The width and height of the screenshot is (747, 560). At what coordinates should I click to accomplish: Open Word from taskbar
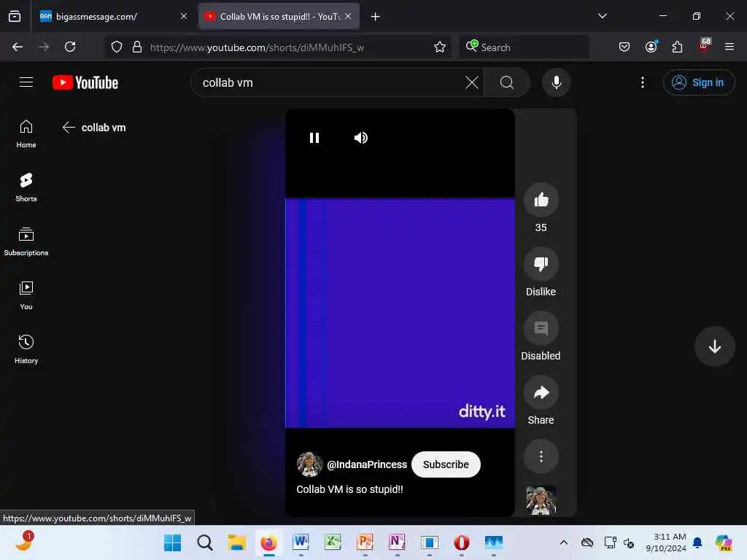coord(301,542)
